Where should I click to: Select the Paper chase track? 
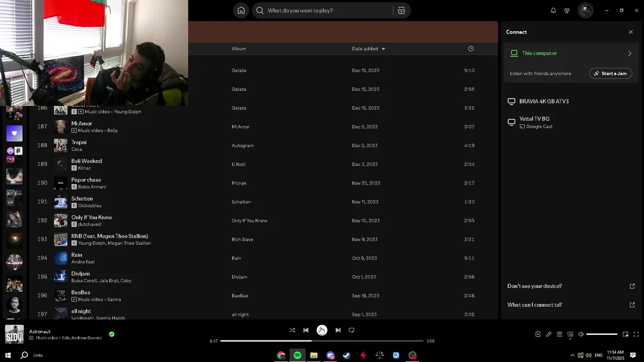tap(86, 180)
